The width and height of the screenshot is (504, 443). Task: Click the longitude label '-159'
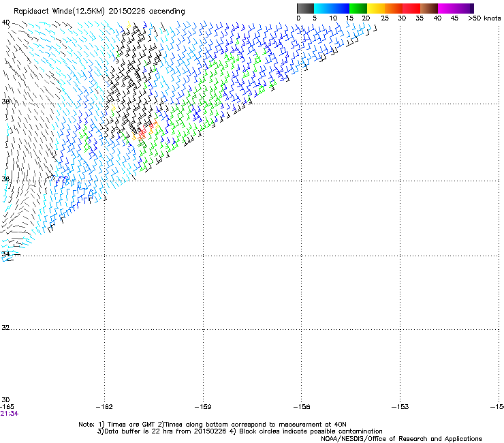(203, 407)
